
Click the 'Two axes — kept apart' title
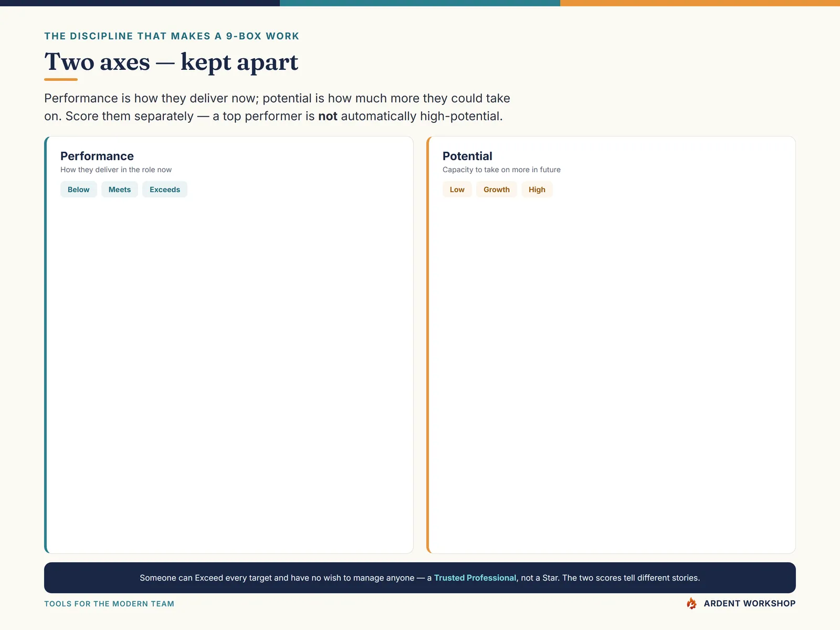coord(171,62)
